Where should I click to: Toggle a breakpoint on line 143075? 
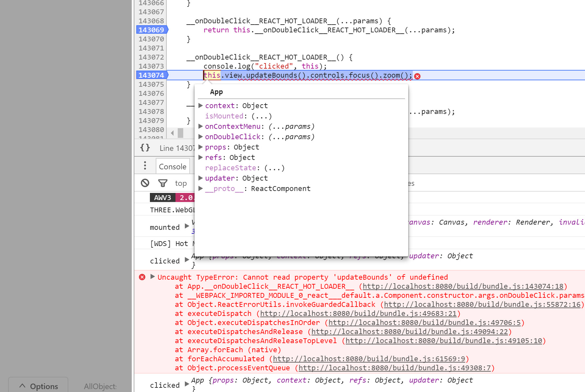[151, 84]
